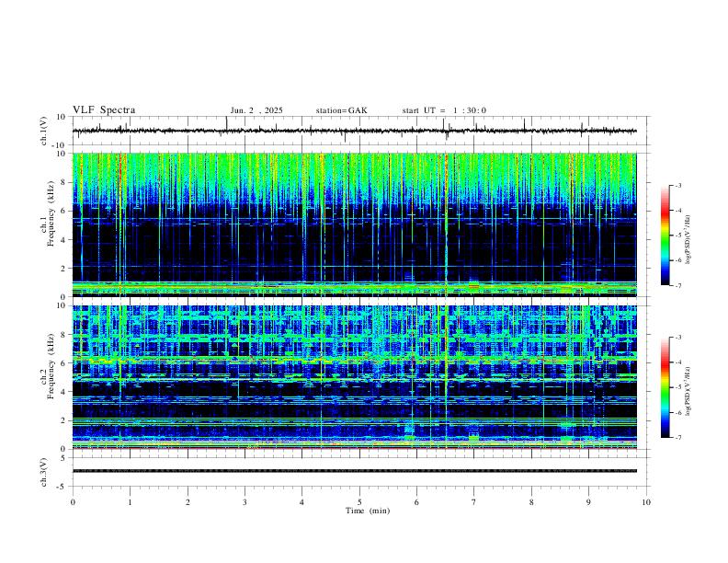Click the time axis tick label "3"

coord(245,502)
